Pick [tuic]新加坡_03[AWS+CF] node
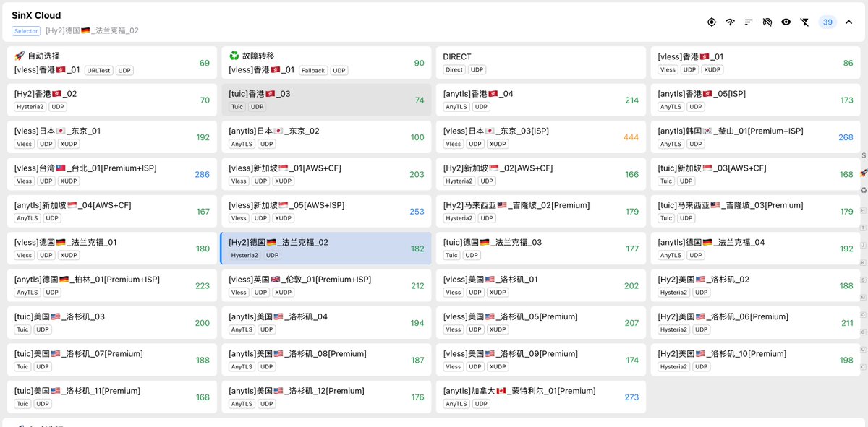 [755, 174]
